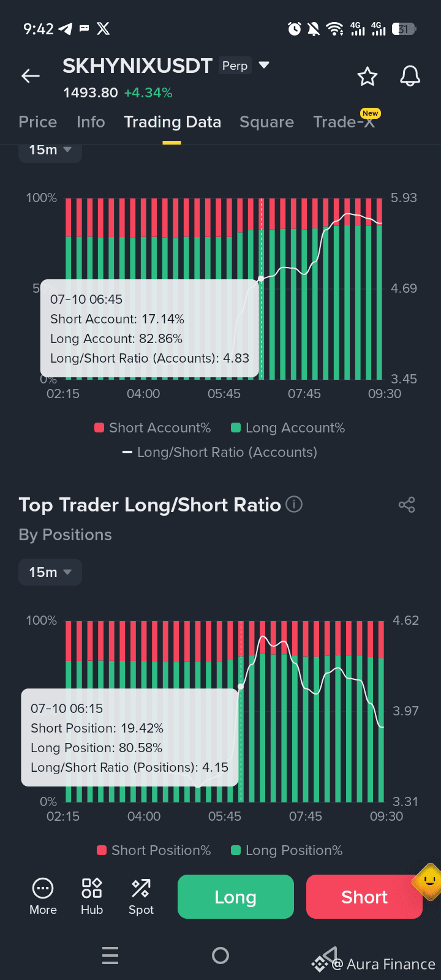Open the upper 15m interval dropdown
Viewport: 441px width, 980px height.
tap(50, 151)
